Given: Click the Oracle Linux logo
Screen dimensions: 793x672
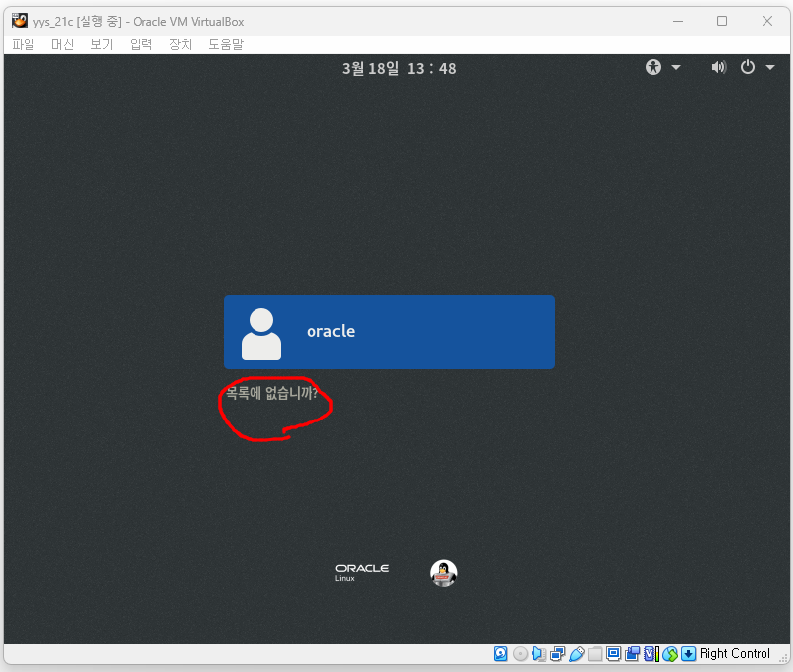Looking at the screenshot, I should coord(363,573).
